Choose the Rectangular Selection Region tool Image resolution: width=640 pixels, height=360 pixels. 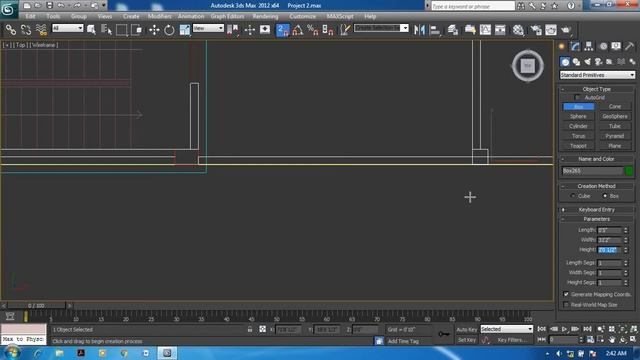121,30
